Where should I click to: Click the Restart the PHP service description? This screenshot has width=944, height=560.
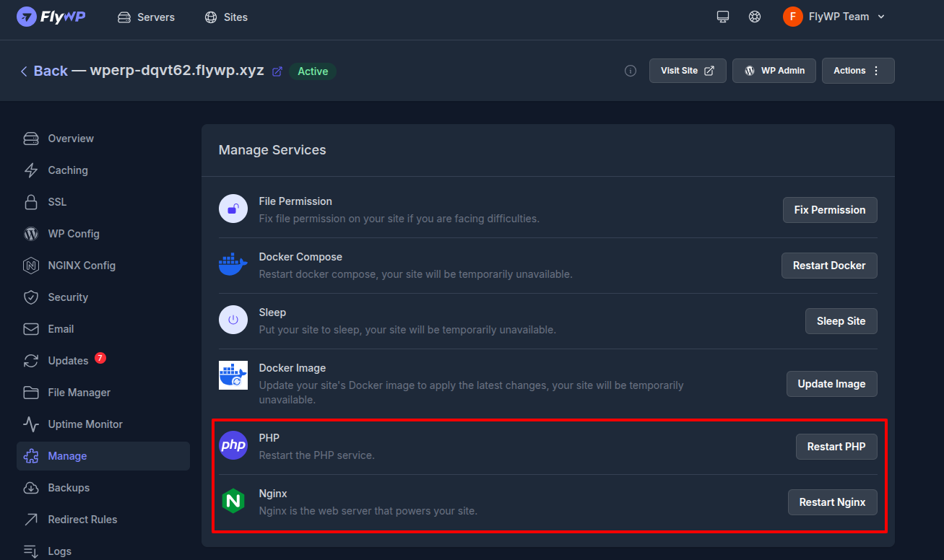(x=317, y=455)
